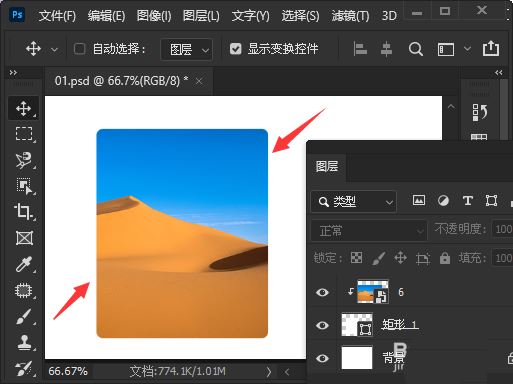The image size is (513, 384).
Task: Select the Brush tool
Action: (24, 316)
